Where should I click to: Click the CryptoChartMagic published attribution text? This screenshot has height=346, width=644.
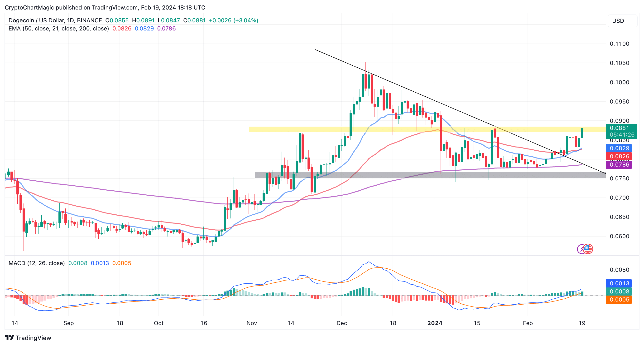(x=105, y=8)
